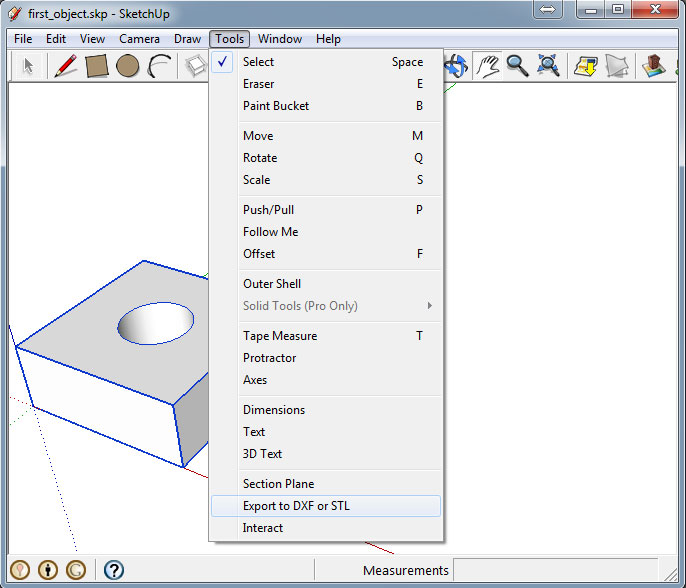Click the Add Location map icon

click(586, 66)
